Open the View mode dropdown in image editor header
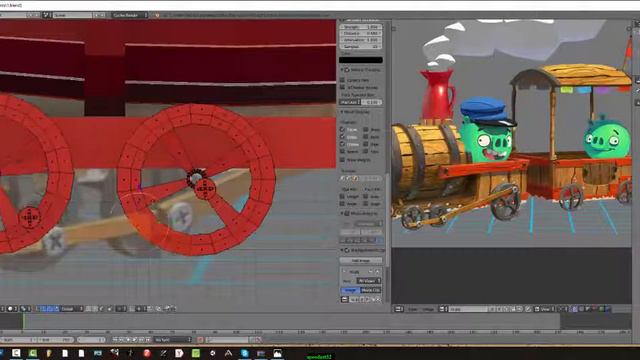 point(545,309)
